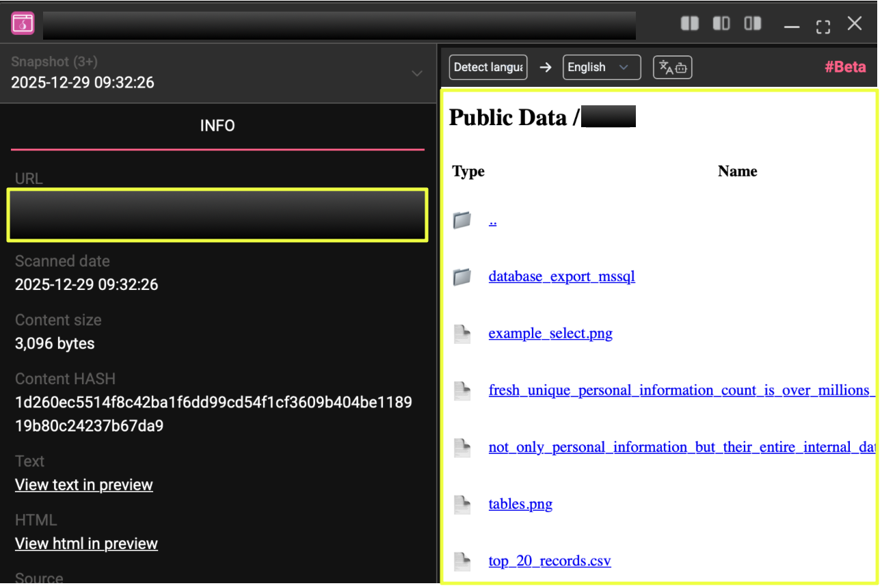Click the file icon beside tables.png
The image size is (882, 588).
462,504
